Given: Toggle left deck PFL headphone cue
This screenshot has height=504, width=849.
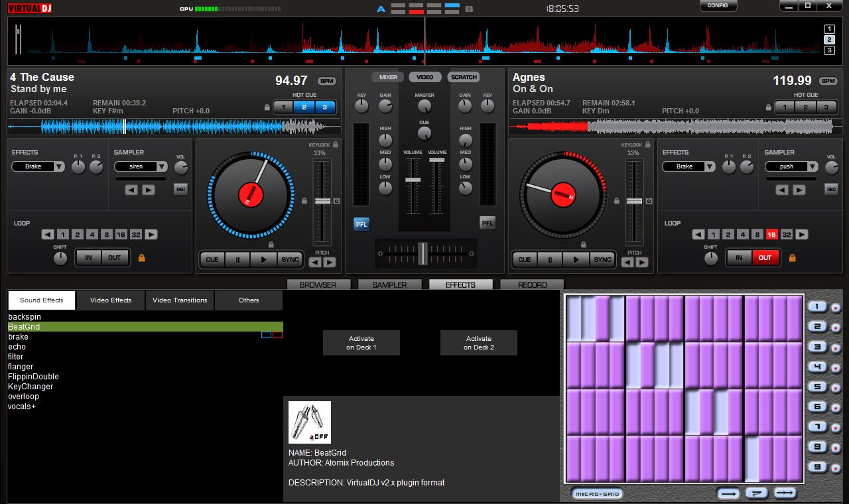Looking at the screenshot, I should (x=361, y=223).
